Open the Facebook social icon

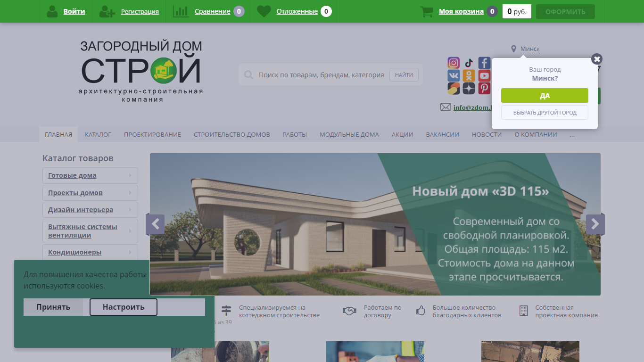[x=484, y=63]
